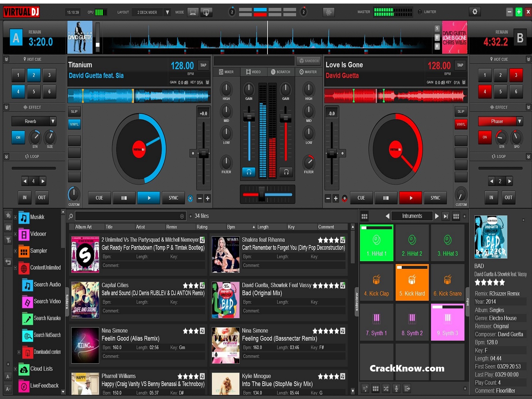The height and width of the screenshot is (399, 532).
Task: Collapse deck B HOT CUE panel
Action: (528, 59)
